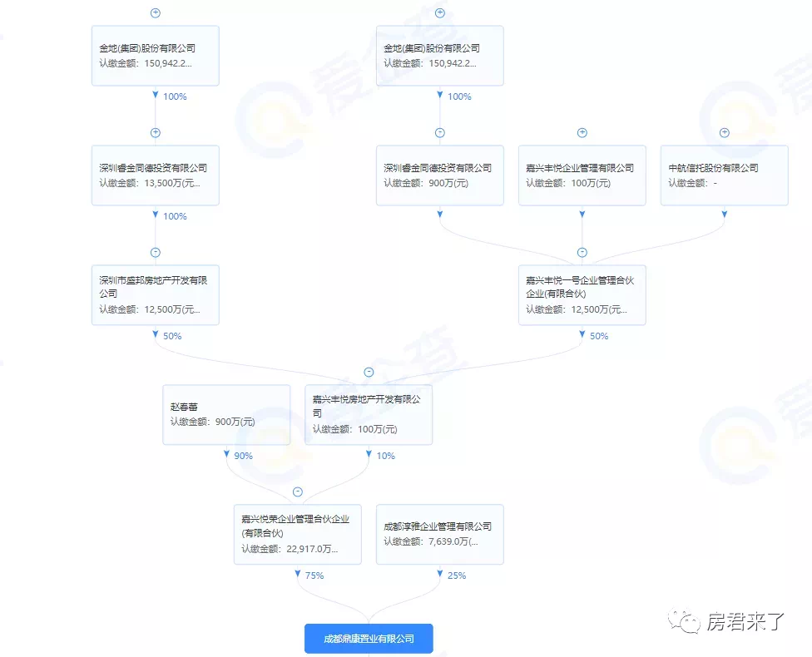Expand above left 金地(集团)股份有限公司 node
Viewport: 812px width, 657px height.
click(x=156, y=13)
